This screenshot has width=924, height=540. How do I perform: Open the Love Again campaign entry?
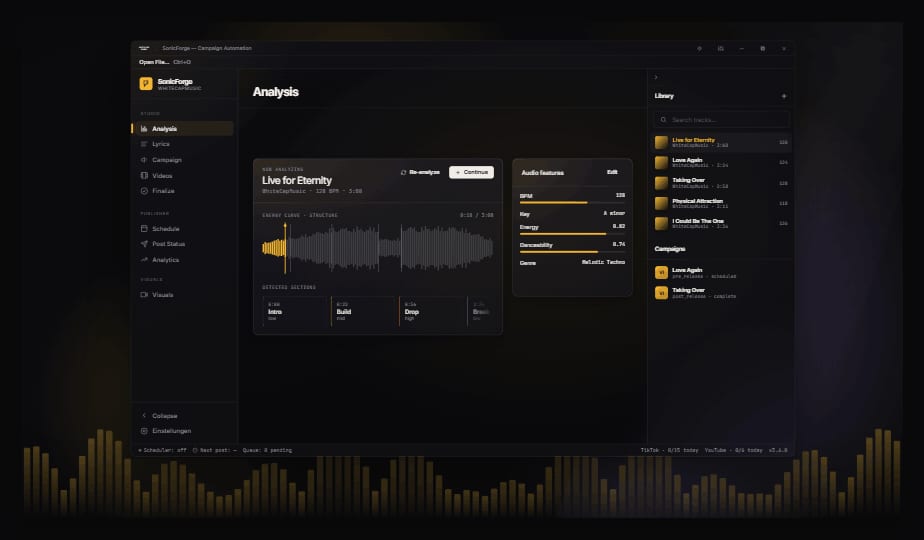pos(721,272)
